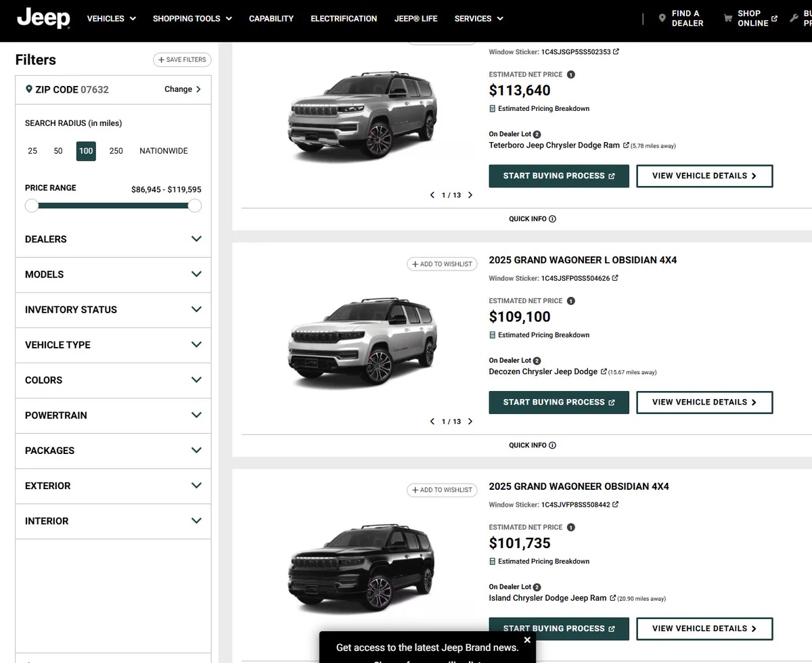Viewport: 812px width, 663px height.
Task: Start buying process for Teterboro Wagoneer
Action: (559, 176)
